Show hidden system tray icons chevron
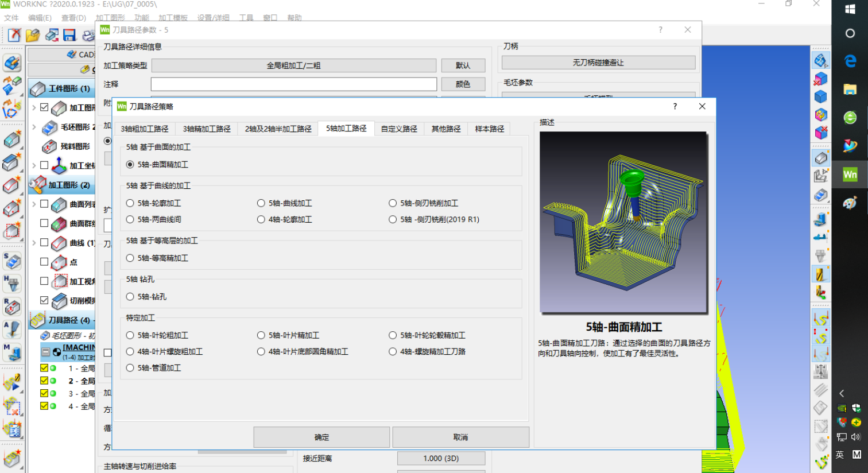Screen dimensions: 868x473 pos(842,393)
